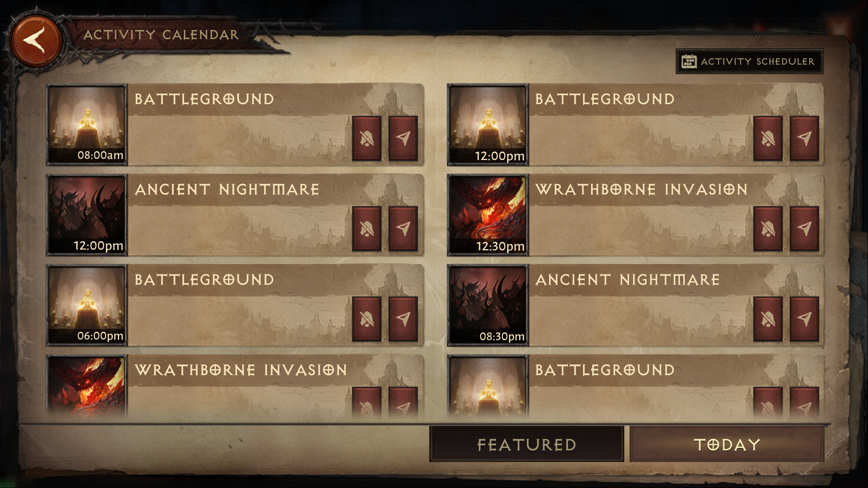Viewport: 868px width, 488px height.
Task: Go back using the arrow button
Action: tap(36, 41)
